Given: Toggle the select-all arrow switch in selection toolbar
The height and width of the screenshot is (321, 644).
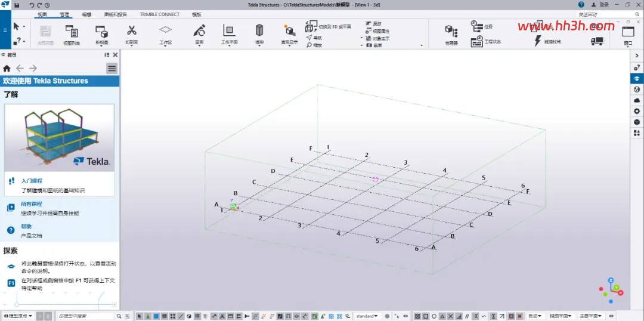Looking at the screenshot, I should point(140,316).
